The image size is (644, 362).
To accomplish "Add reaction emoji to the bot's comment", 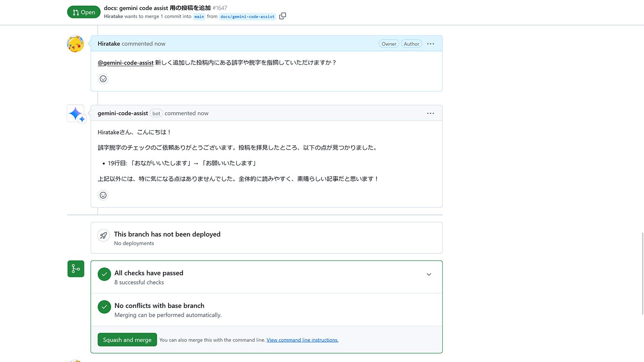I will [103, 195].
